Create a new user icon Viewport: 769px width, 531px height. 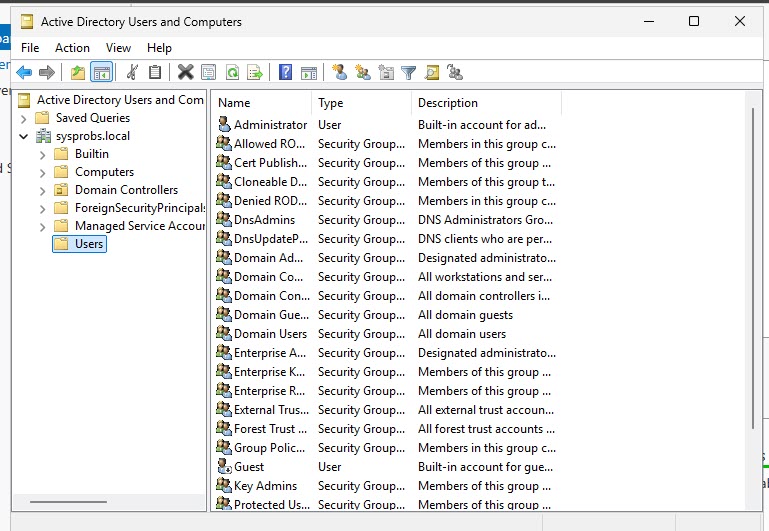[339, 73]
